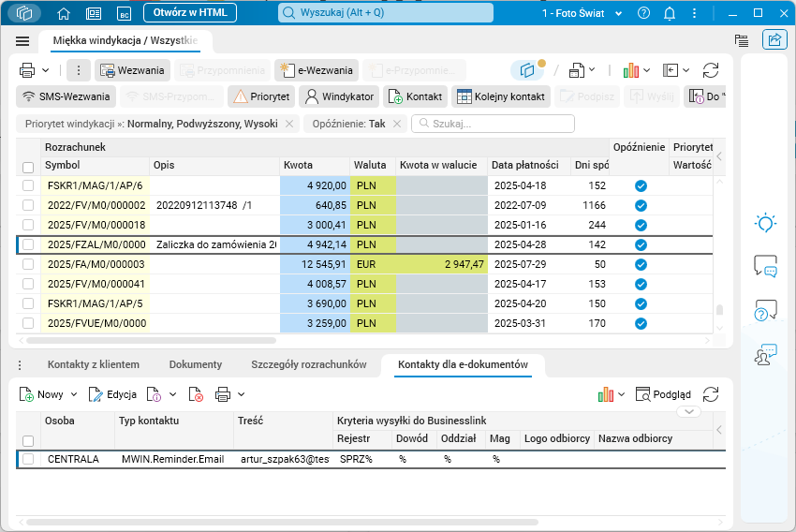Click the delete document icon in lower toolbar
The image size is (796, 532).
196,394
